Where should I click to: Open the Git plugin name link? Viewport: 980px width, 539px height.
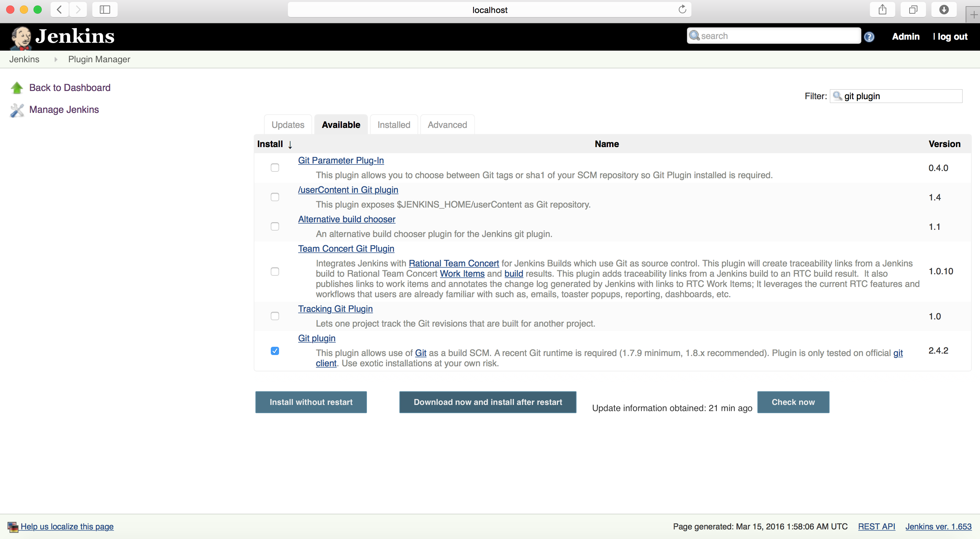317,338
